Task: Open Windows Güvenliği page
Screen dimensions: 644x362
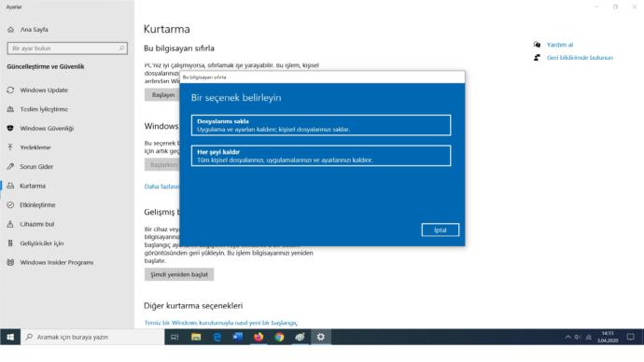Action: tap(47, 128)
